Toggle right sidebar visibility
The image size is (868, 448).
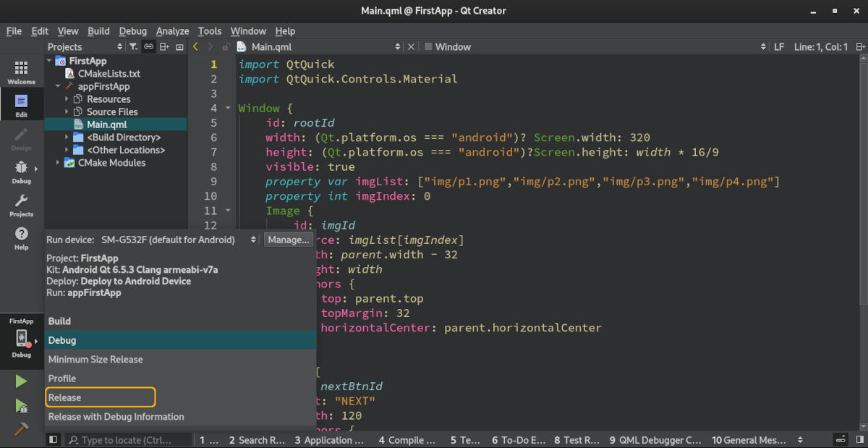(861, 439)
